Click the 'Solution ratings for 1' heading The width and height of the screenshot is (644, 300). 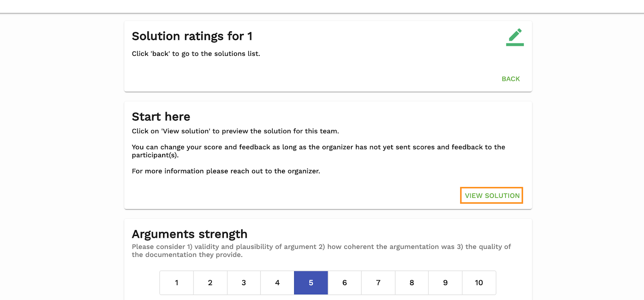192,36
